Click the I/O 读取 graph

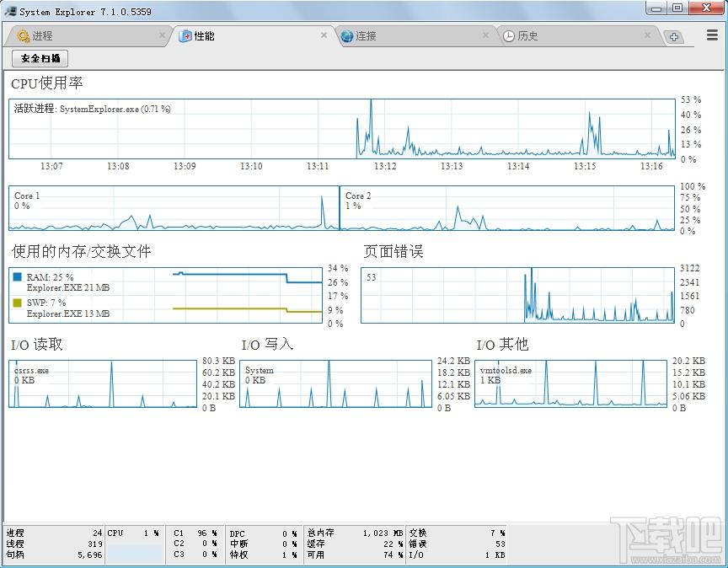[103, 383]
